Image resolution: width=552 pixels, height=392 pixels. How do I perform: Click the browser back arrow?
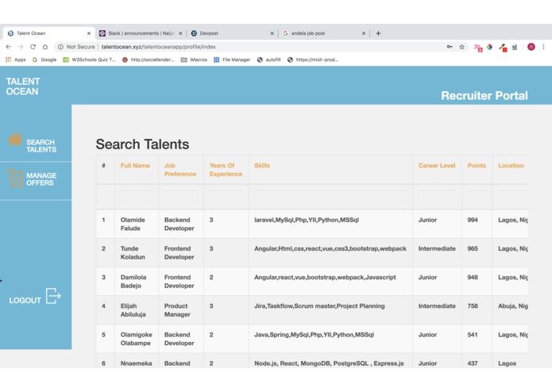point(9,47)
